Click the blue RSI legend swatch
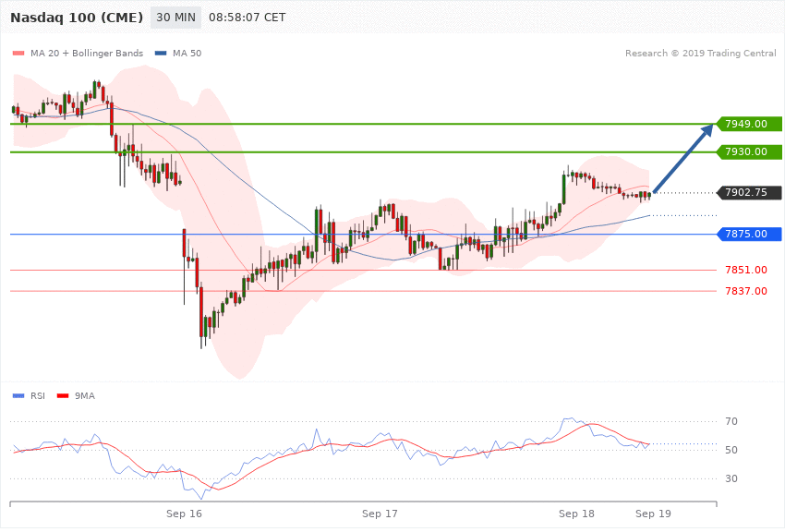The width and height of the screenshot is (785, 532). tap(18, 396)
